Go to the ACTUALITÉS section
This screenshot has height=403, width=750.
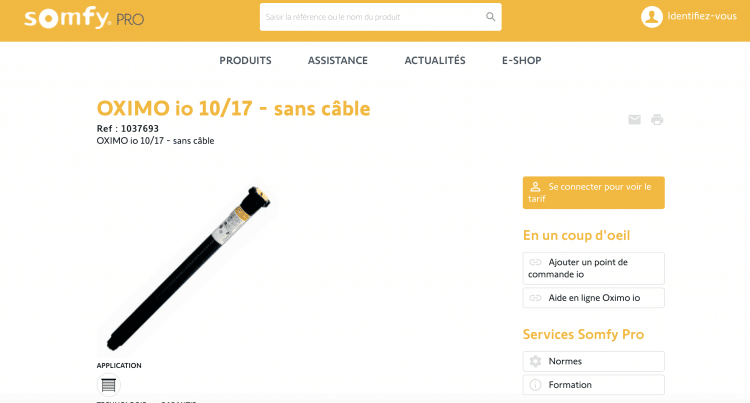[x=435, y=61]
